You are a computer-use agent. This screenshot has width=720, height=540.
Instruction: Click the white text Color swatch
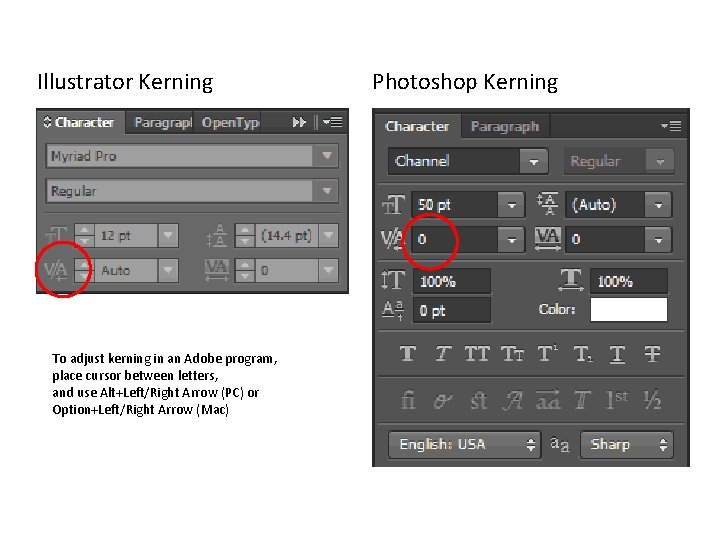629,309
